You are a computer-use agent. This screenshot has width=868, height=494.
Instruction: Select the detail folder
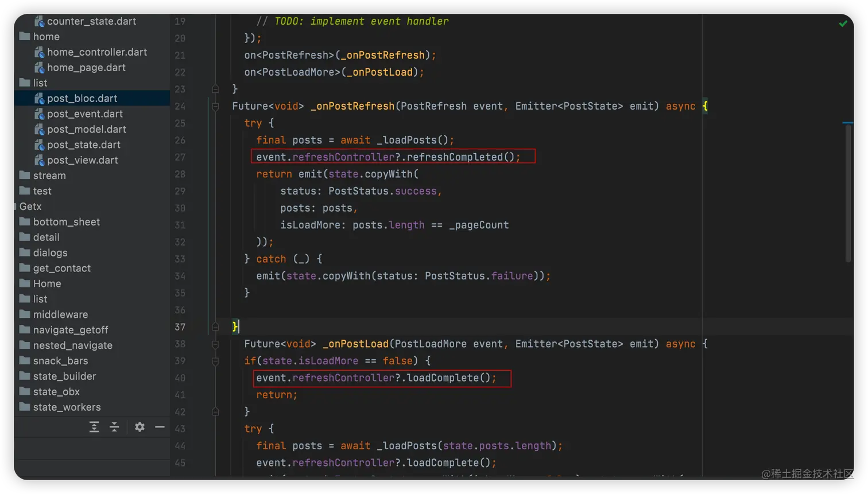(x=40, y=238)
